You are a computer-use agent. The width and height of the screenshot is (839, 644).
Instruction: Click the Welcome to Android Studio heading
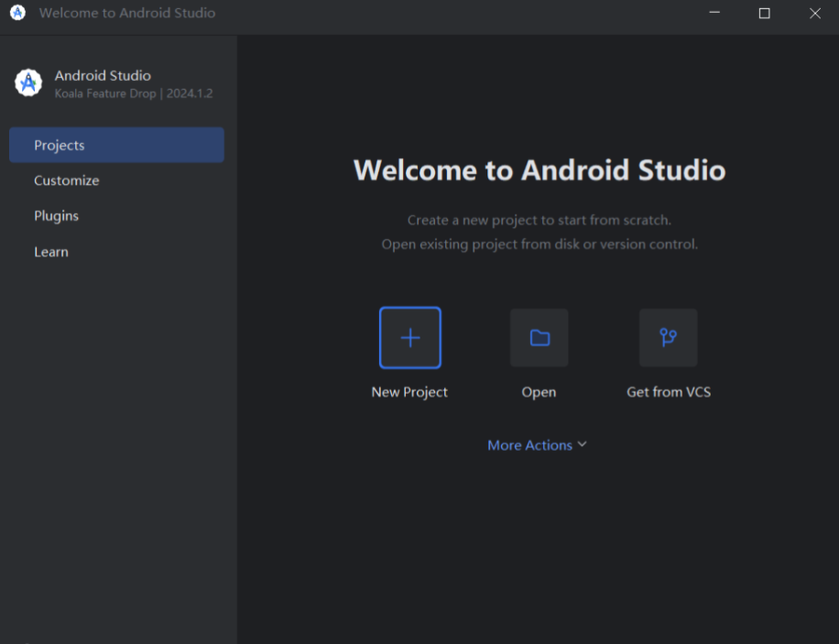pos(539,170)
